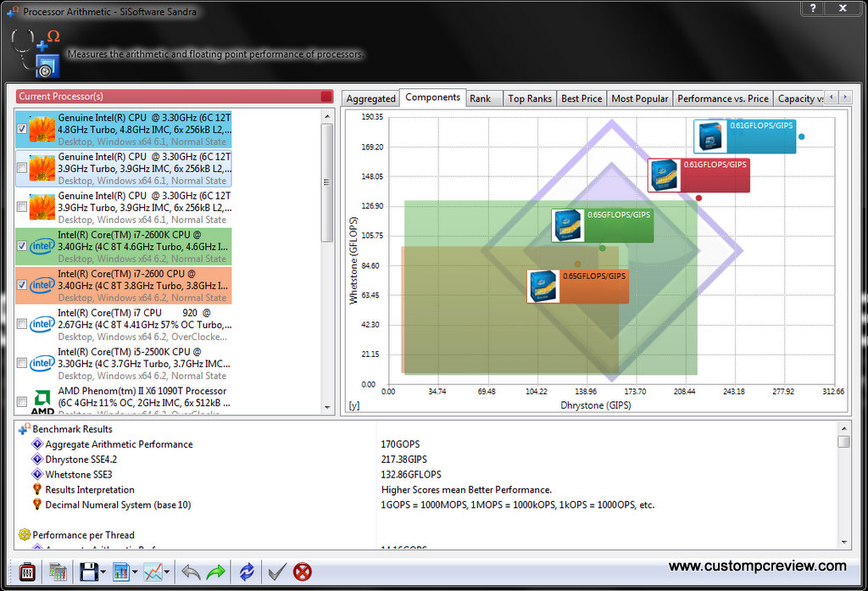
Task: Click the bar chart document icon
Action: pyautogui.click(x=120, y=571)
